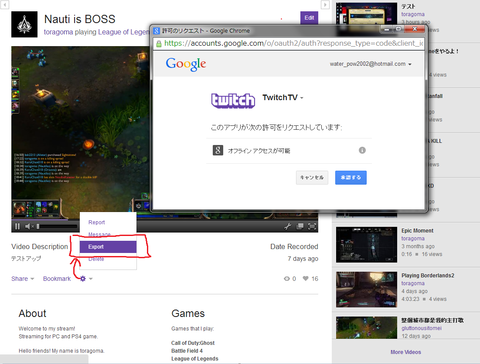Open the Share dropdown
Screen dimensions: 480x364
23,279
